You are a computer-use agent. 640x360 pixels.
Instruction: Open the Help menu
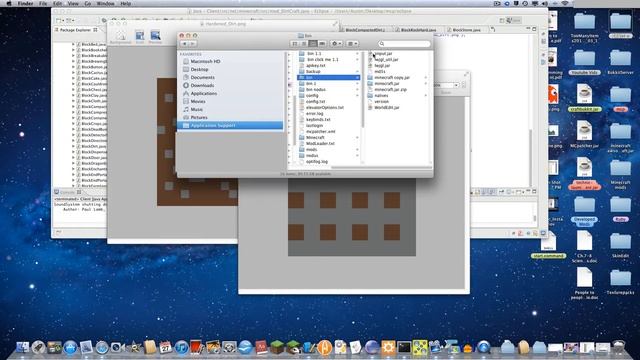pos(126,3)
